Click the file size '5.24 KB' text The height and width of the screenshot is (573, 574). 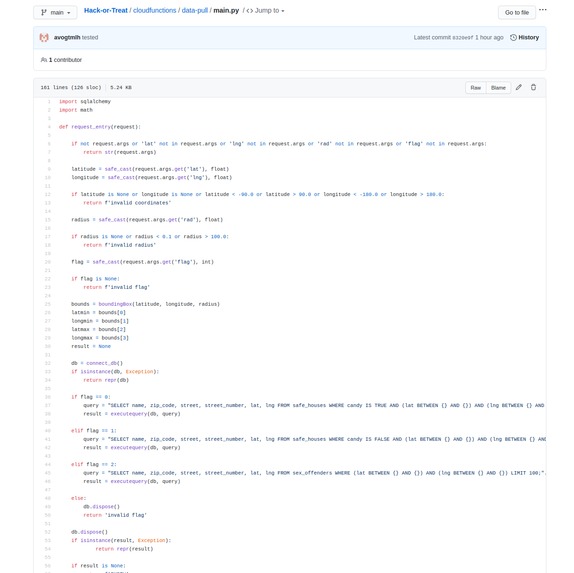121,87
